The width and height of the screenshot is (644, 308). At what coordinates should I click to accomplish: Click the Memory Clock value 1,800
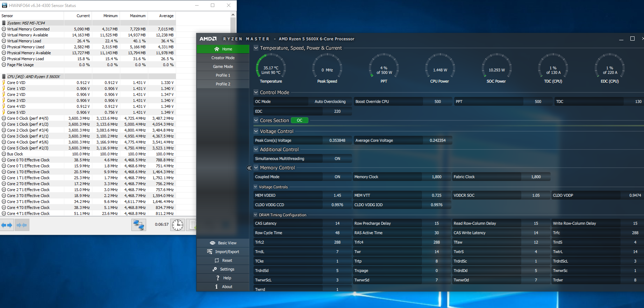(x=437, y=177)
